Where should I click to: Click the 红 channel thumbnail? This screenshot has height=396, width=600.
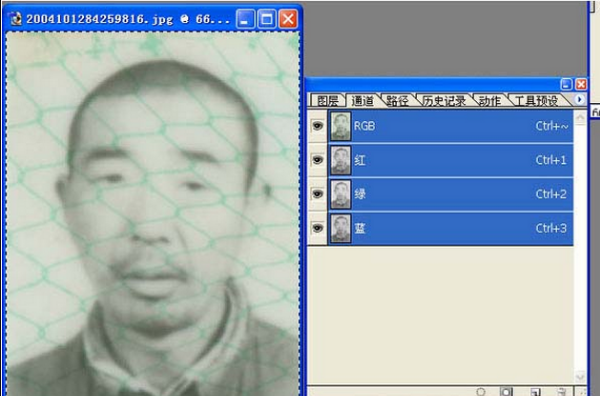click(x=341, y=160)
